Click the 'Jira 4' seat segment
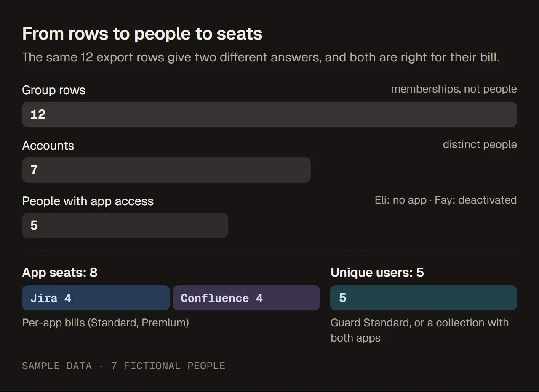 [x=96, y=298]
